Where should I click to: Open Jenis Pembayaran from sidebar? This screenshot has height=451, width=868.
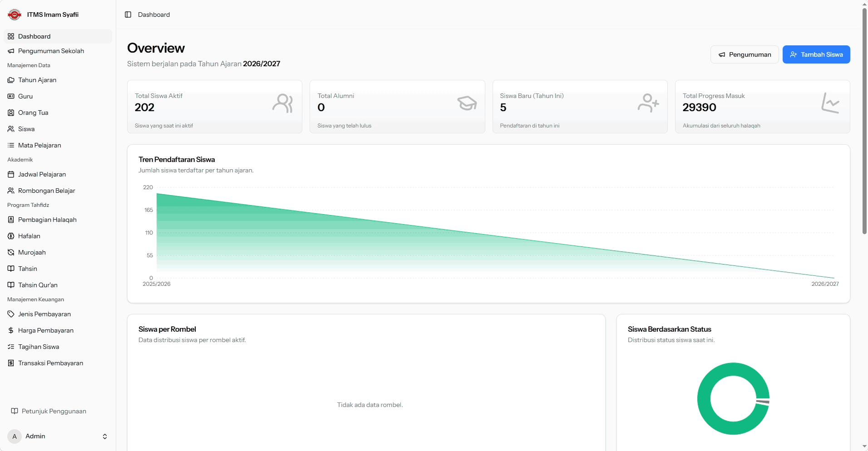click(58, 314)
